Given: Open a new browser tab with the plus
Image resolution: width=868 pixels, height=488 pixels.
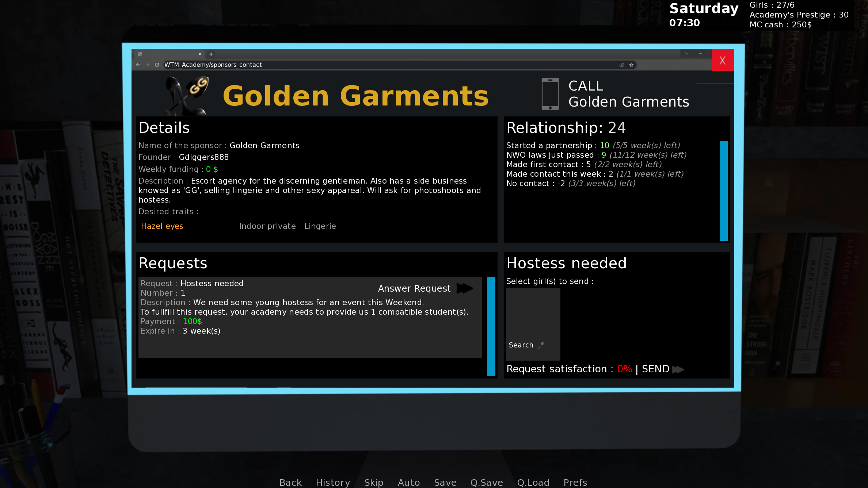Looking at the screenshot, I should pos(211,54).
